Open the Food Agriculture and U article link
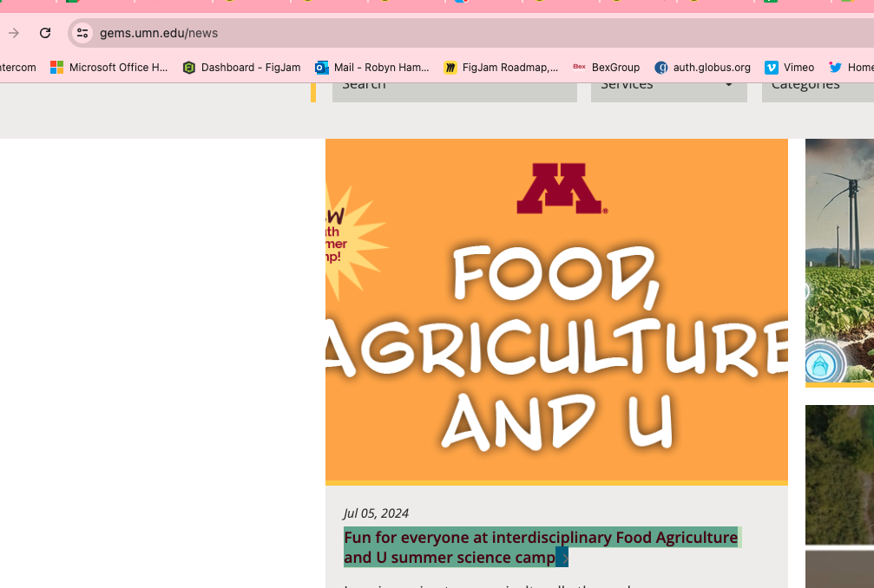This screenshot has width=874, height=588. 540,538
